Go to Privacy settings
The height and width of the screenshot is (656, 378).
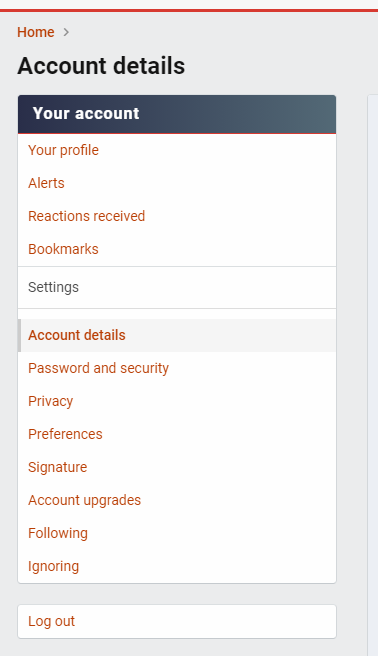[51, 401]
